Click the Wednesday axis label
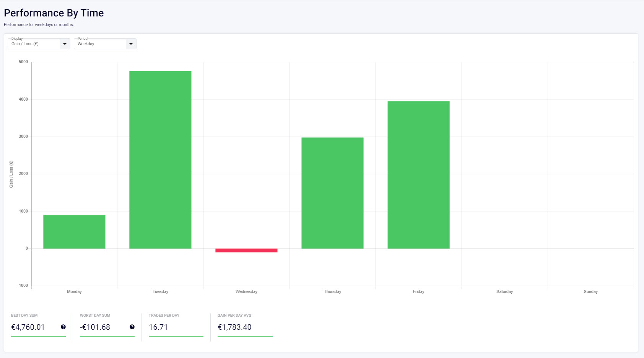Image resolution: width=644 pixels, height=358 pixels. pos(246,291)
